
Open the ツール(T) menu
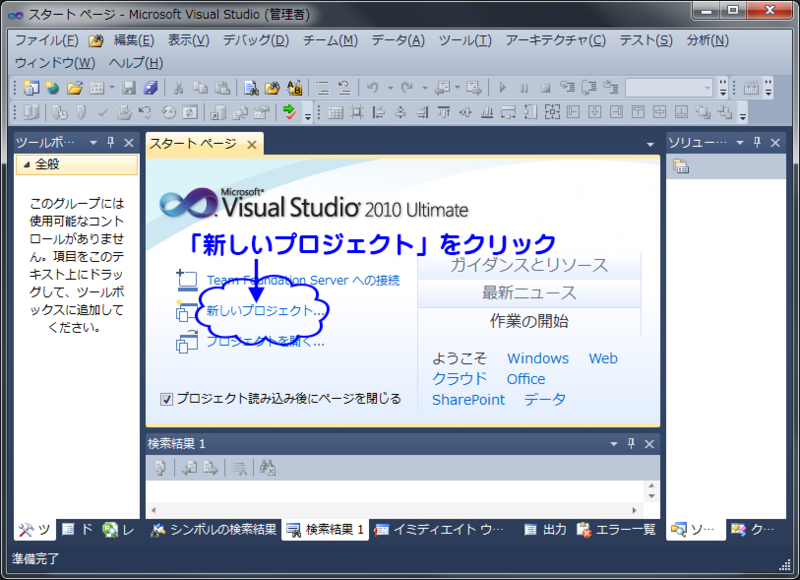click(x=465, y=40)
